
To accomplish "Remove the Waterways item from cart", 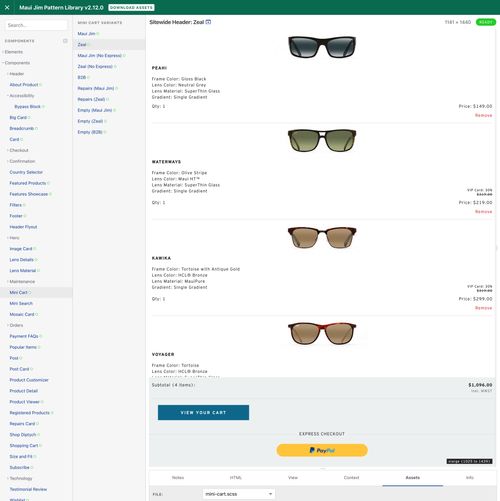I will (483, 212).
